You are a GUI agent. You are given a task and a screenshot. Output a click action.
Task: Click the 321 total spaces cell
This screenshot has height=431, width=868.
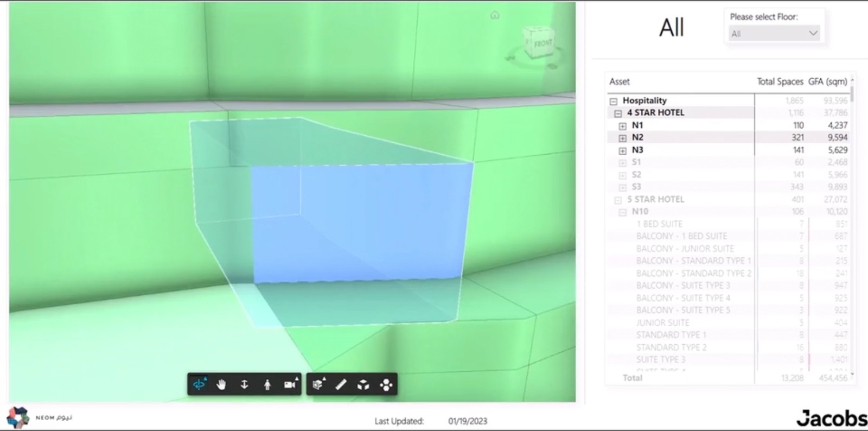[x=797, y=137]
